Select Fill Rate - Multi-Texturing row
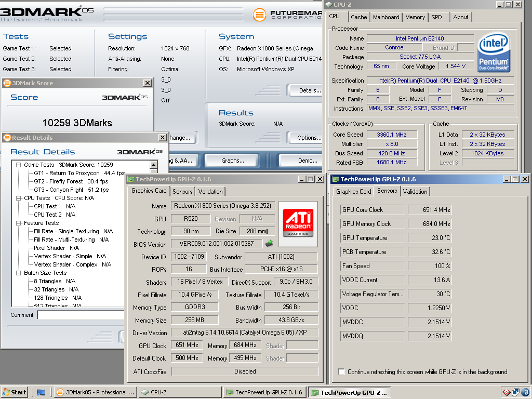532x399 pixels. [71, 240]
